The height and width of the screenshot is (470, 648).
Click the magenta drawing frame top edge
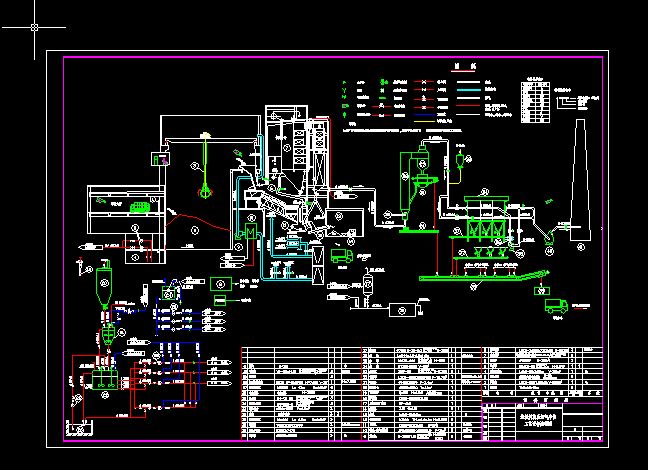click(x=333, y=57)
